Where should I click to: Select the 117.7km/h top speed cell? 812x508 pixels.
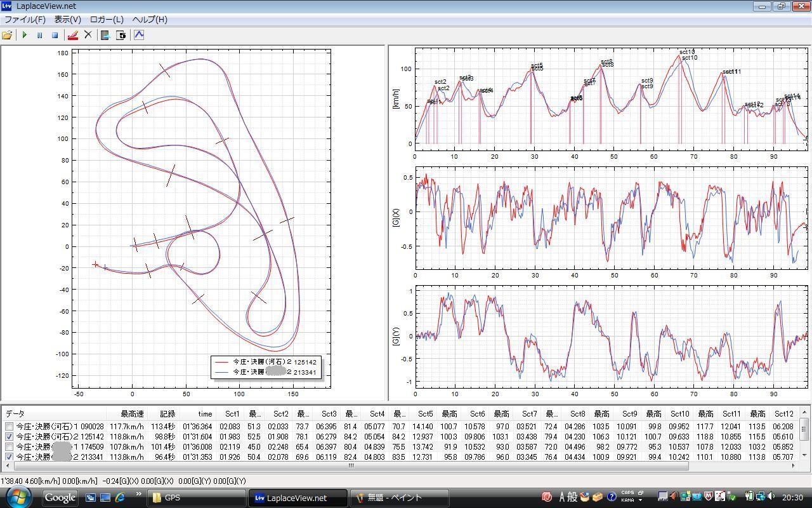pos(126,427)
